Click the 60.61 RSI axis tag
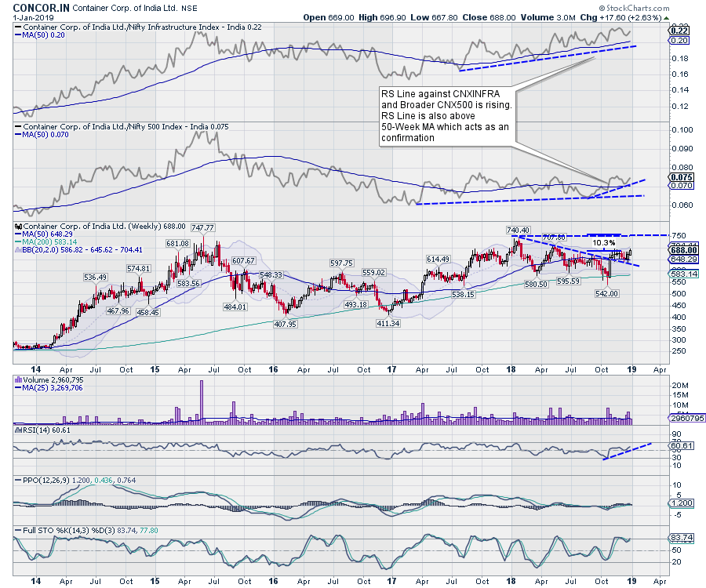Screen dimensions: 706x588 (682, 446)
